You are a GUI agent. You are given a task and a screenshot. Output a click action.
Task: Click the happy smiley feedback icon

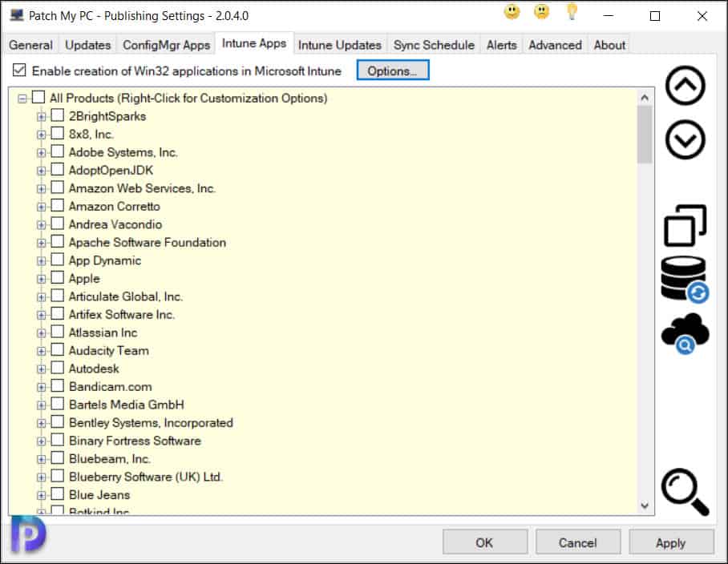coord(512,12)
